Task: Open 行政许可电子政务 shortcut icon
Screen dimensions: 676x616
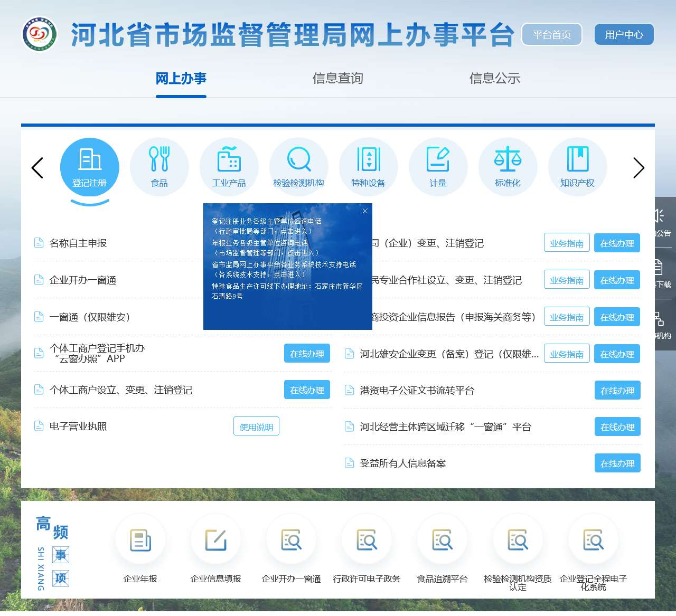Action: (367, 540)
